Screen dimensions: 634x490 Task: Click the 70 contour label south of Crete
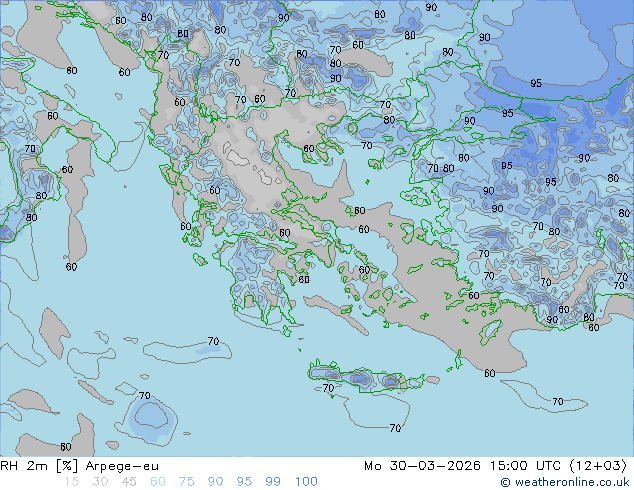point(395,428)
